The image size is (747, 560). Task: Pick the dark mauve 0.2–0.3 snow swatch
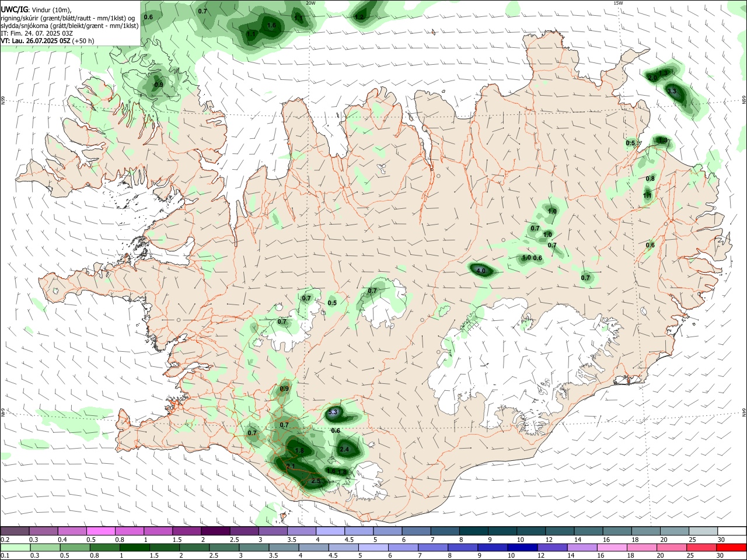(x=16, y=531)
